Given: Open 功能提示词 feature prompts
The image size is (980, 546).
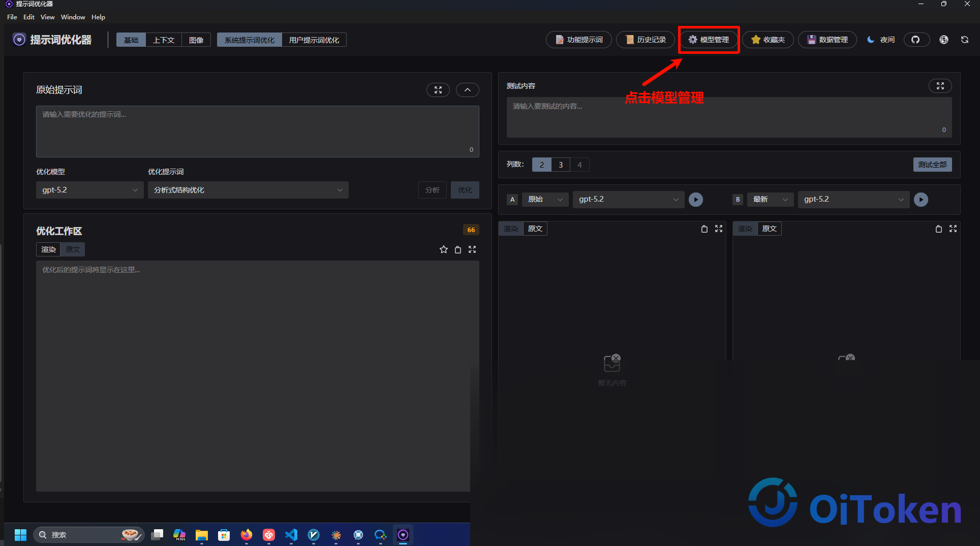Looking at the screenshot, I should (579, 40).
